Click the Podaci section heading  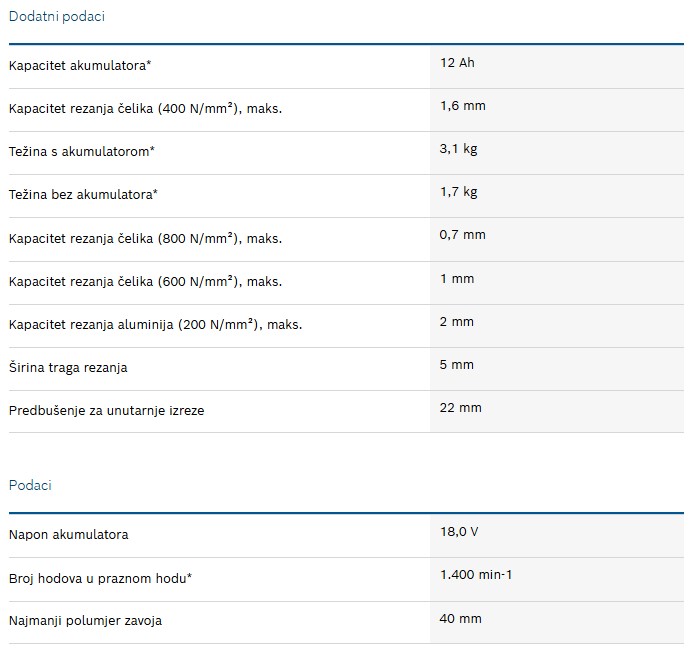pyautogui.click(x=30, y=485)
